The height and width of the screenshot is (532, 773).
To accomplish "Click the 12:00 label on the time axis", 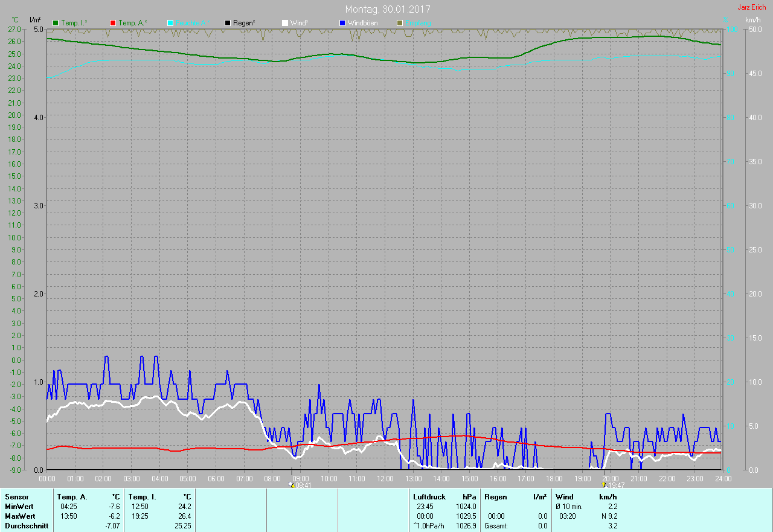I will [385, 479].
